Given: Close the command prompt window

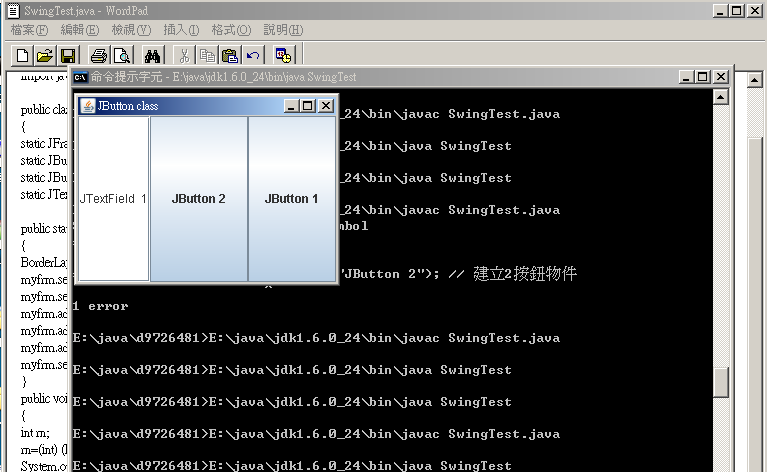Looking at the screenshot, I should 721,77.
